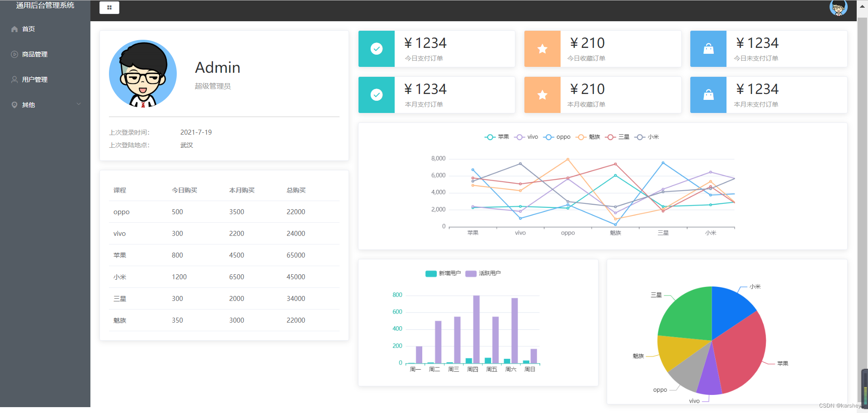Click the shopping bag icon on 本月未支付订单 card
The height and width of the screenshot is (413, 868).
tap(708, 95)
